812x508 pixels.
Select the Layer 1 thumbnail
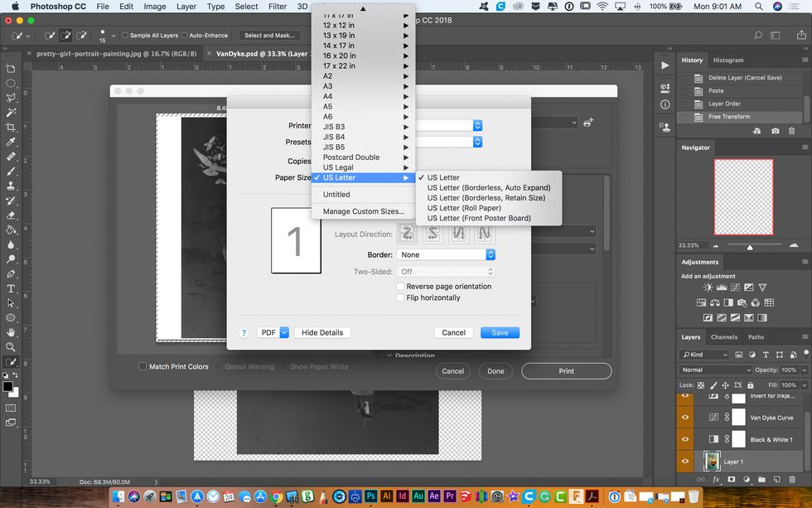point(713,460)
